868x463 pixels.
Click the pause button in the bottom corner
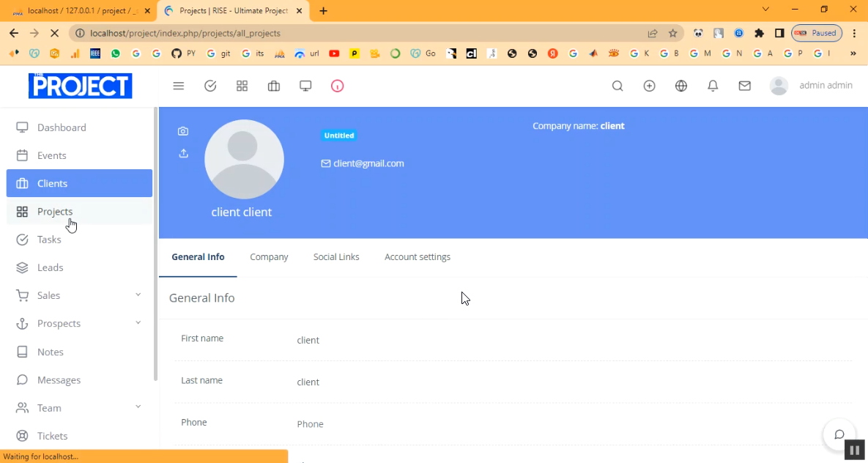tap(854, 450)
